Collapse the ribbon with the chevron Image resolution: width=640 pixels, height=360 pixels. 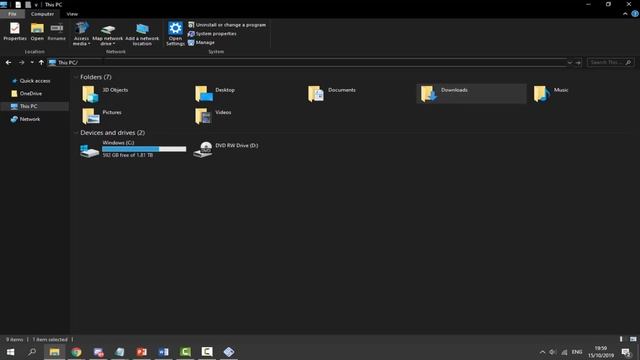pyautogui.click(x=625, y=14)
